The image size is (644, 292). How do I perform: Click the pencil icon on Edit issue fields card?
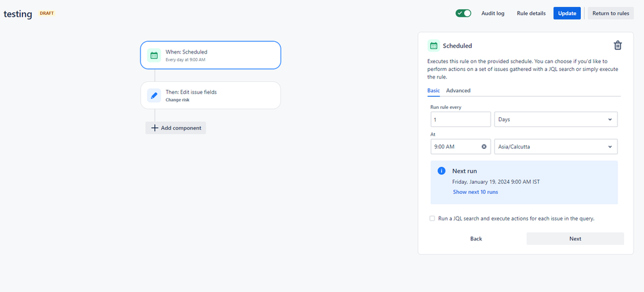tap(154, 95)
